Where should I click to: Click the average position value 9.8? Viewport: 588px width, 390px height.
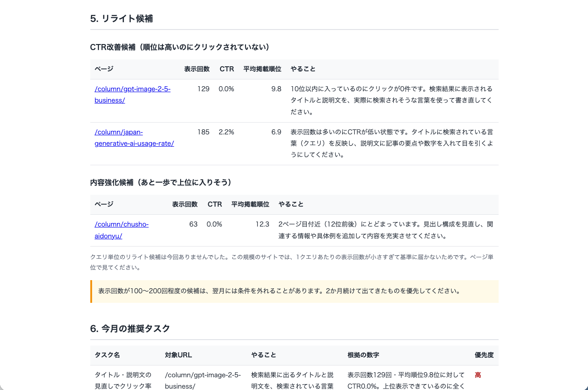pyautogui.click(x=276, y=89)
